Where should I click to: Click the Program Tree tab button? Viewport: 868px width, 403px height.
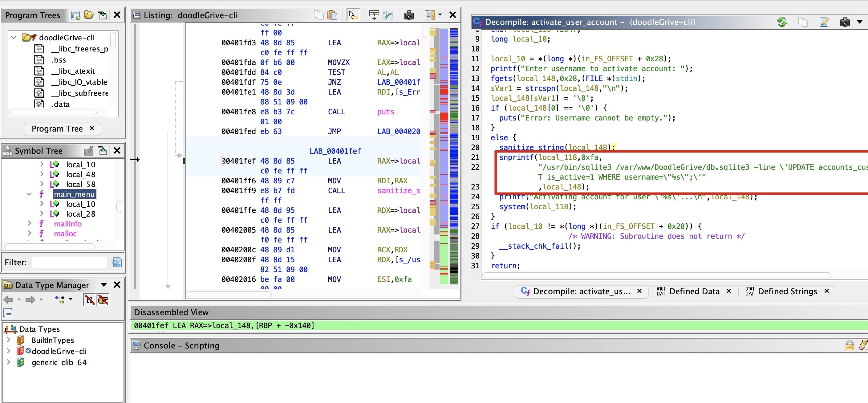57,129
